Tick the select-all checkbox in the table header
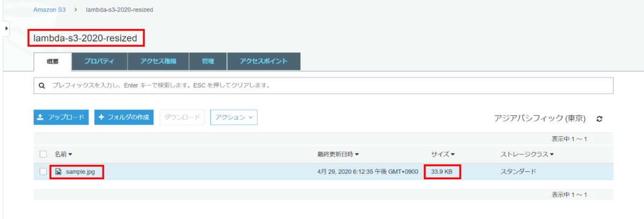Image resolution: width=644 pixels, height=219 pixels. 44,154
